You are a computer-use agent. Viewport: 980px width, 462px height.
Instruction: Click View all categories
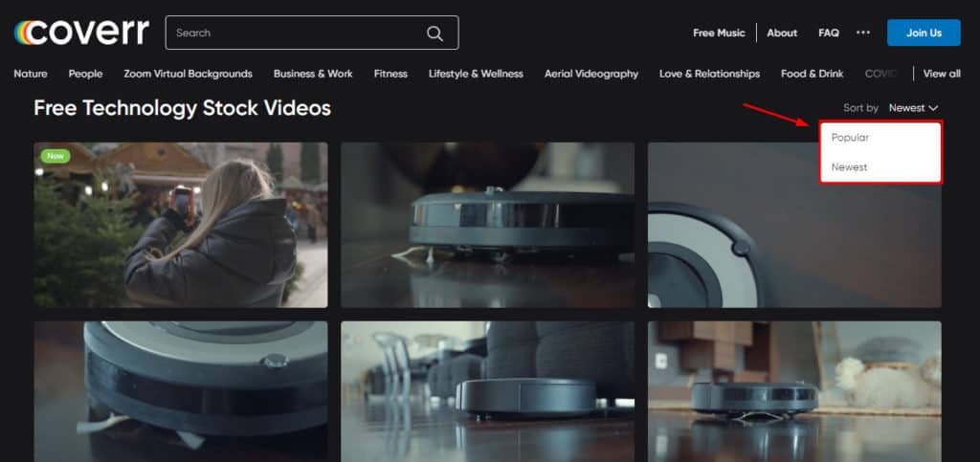tap(942, 74)
